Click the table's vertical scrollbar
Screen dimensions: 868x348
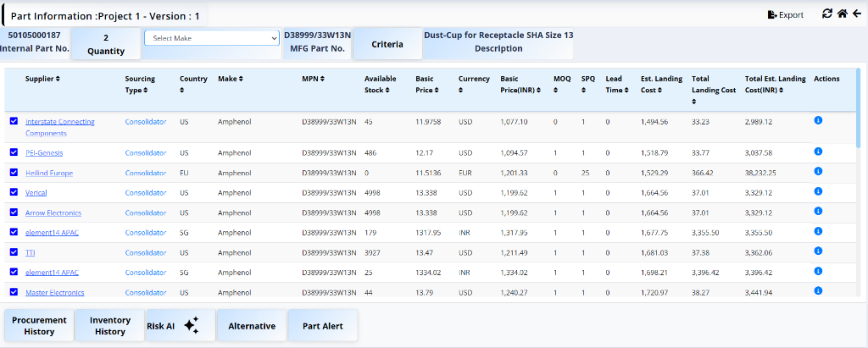pos(858,110)
